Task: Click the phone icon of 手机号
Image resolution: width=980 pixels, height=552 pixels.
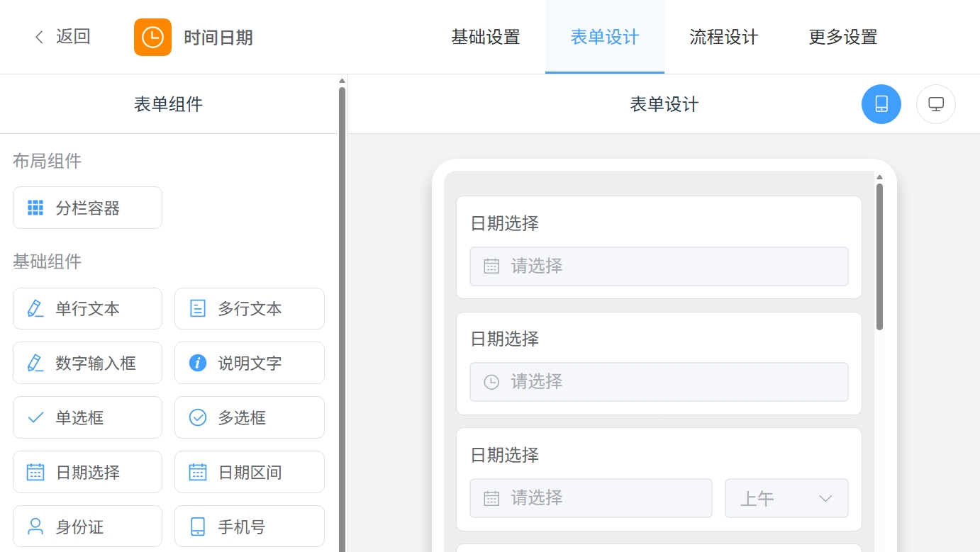Action: pos(198,526)
